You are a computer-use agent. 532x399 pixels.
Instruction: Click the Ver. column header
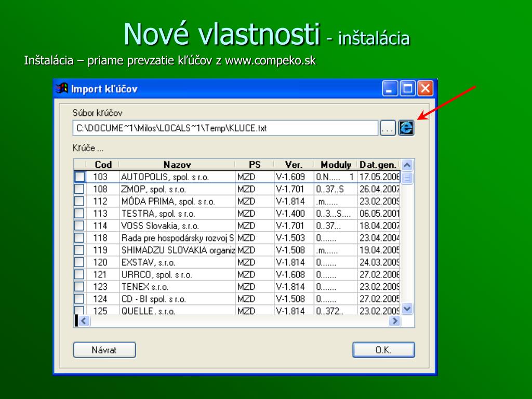point(294,165)
